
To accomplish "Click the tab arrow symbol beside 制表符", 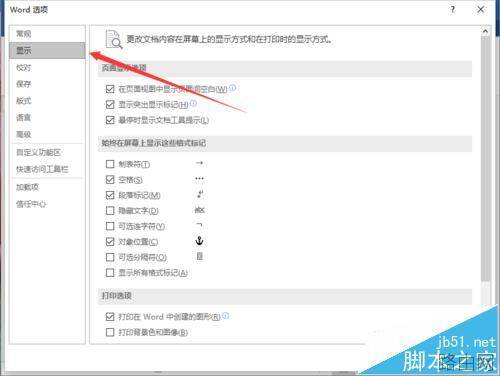I will pyautogui.click(x=199, y=163).
